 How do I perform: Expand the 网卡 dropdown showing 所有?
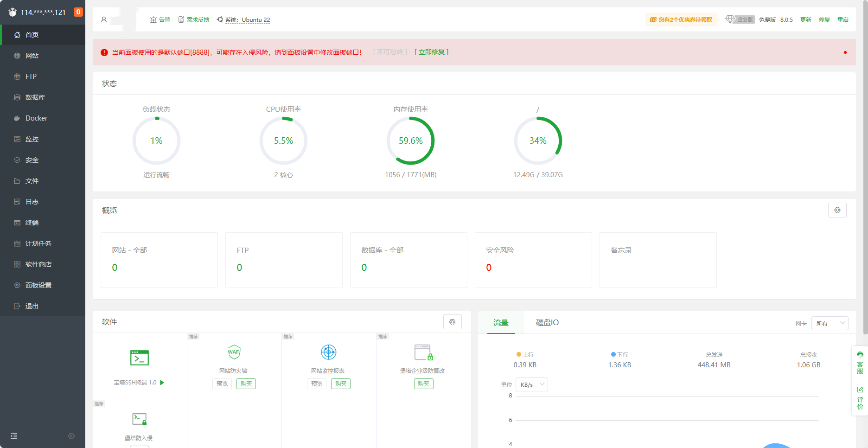[830, 323]
